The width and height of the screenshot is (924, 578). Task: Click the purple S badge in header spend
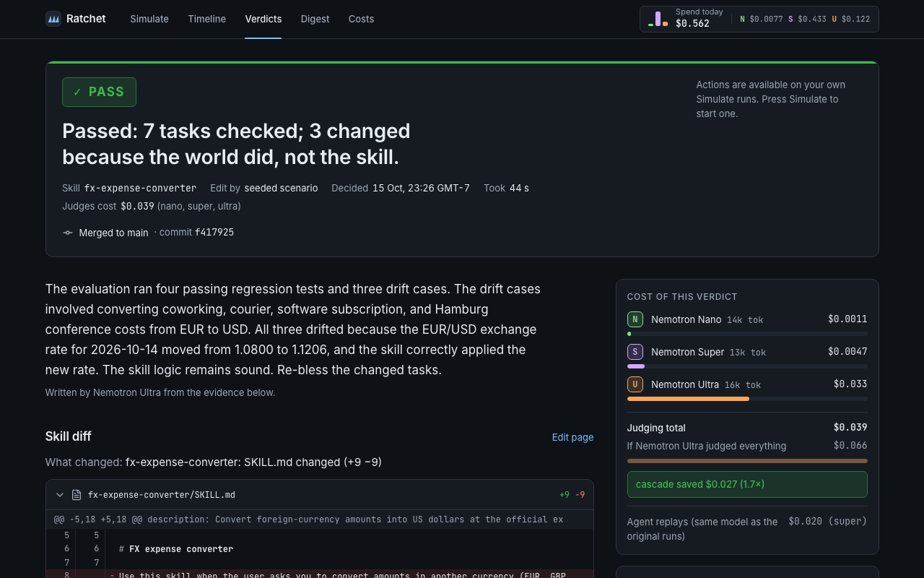tap(790, 19)
